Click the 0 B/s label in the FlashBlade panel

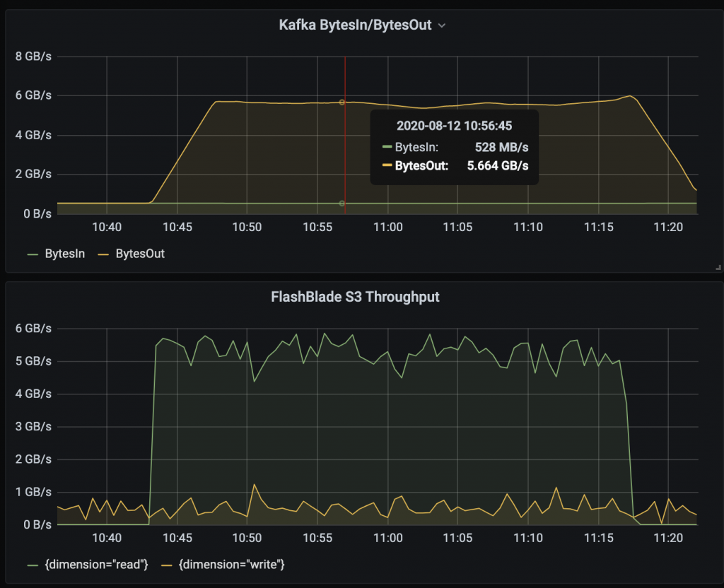37,525
